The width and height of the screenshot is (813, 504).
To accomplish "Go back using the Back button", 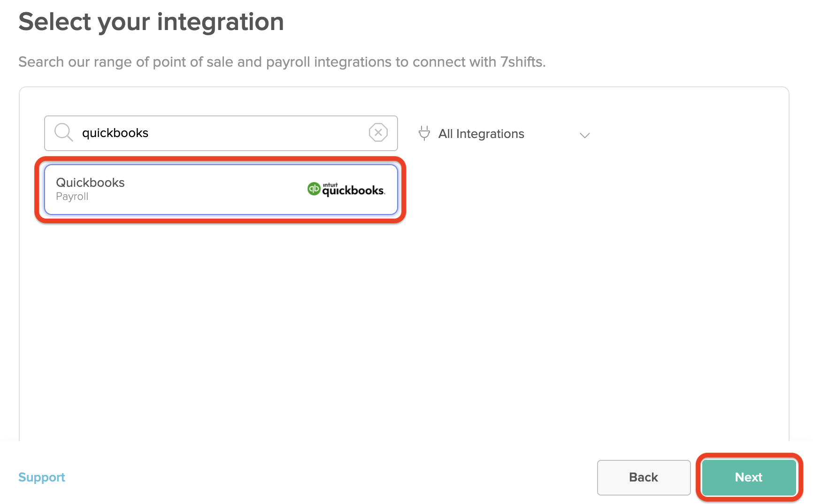I will [643, 477].
